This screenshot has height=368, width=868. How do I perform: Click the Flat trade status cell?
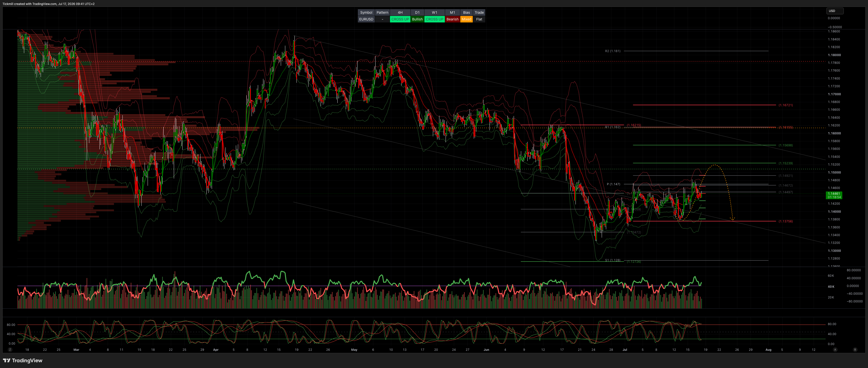(x=479, y=19)
